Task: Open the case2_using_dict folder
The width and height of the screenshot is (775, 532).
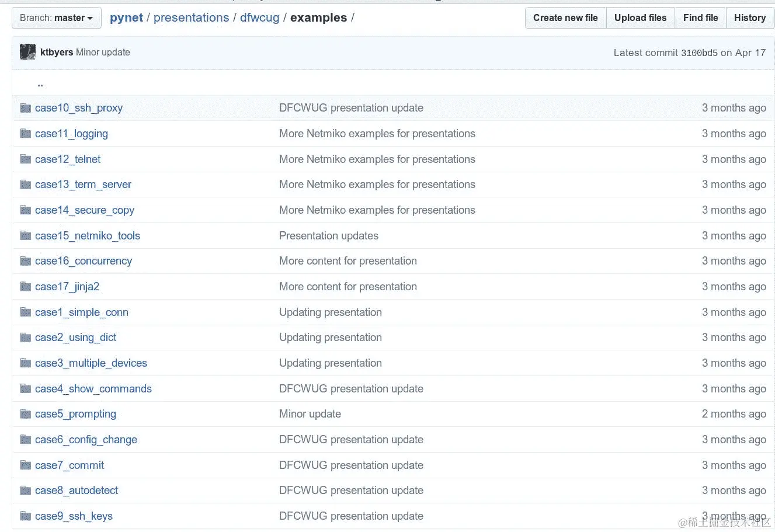Action: (75, 338)
